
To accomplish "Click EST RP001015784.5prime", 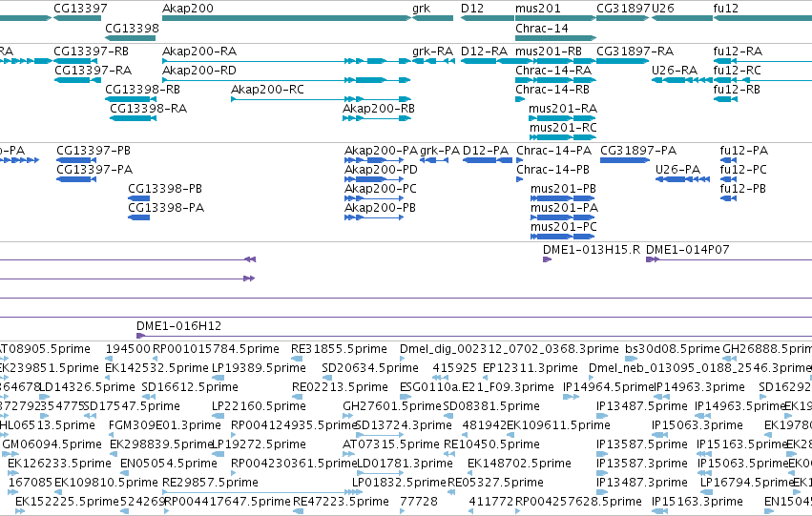I will pyautogui.click(x=216, y=349).
